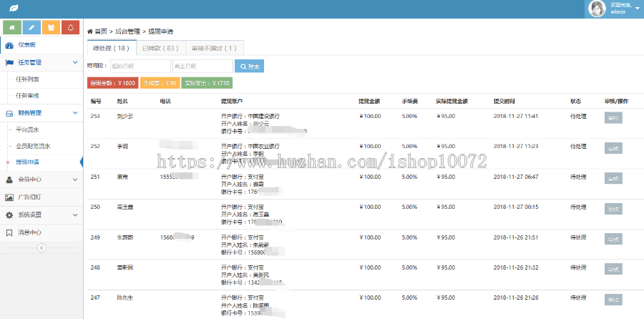Click the 会员中心 user icon
This screenshot has width=644, height=319.
9,180
